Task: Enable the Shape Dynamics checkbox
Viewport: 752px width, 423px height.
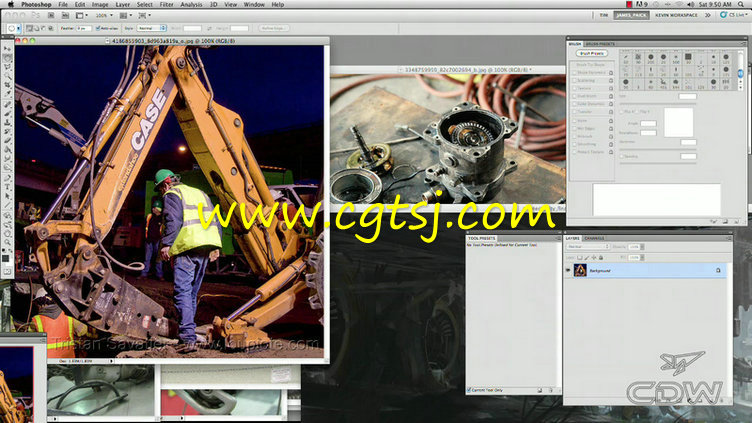Action: tap(574, 72)
